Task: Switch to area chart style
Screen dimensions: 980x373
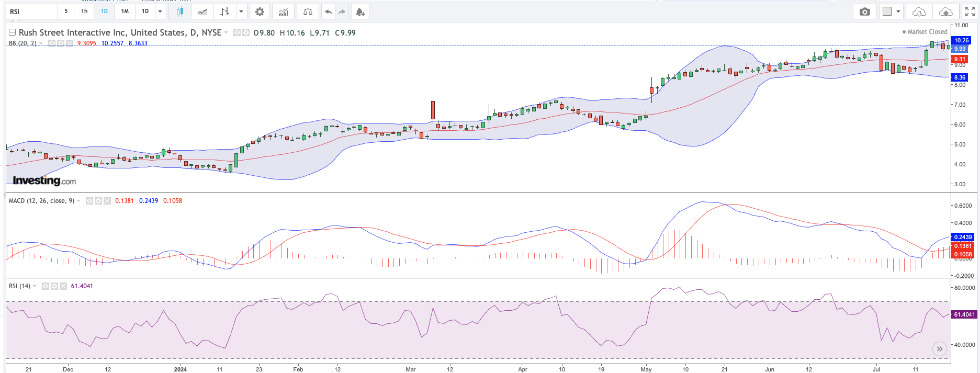Action: [x=202, y=12]
